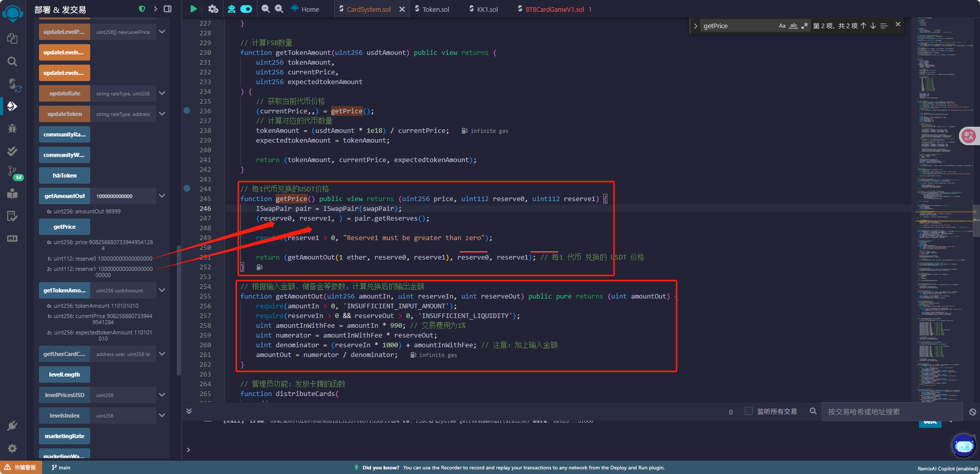Viewport: 980px width, 474px height.
Task: Close the CardSystem.sol tab
Action: [x=402, y=9]
